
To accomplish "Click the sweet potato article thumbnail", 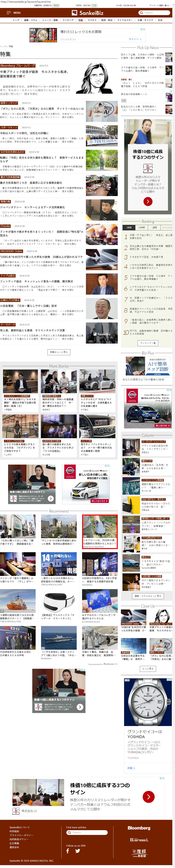I will click(x=101, y=235).
